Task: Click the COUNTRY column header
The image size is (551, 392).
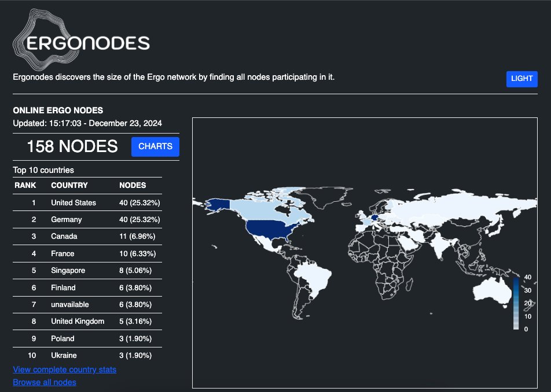Action: coord(69,185)
